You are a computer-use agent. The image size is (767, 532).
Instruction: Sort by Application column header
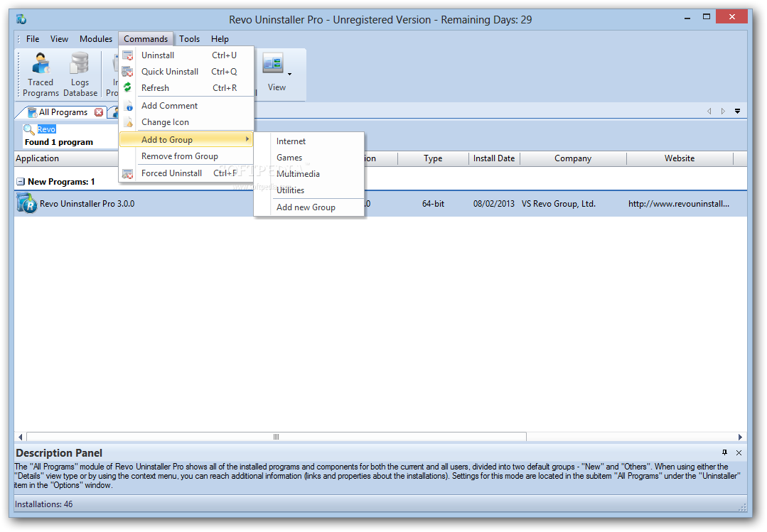[67, 158]
